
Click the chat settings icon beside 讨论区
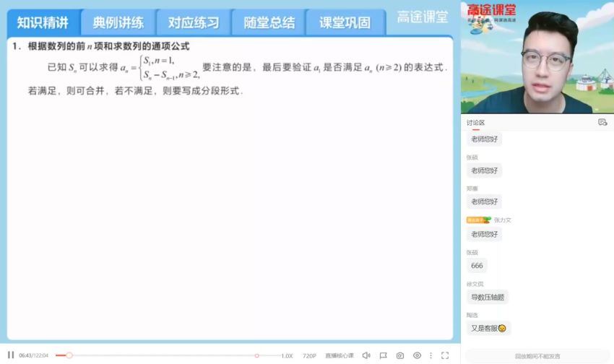602,123
